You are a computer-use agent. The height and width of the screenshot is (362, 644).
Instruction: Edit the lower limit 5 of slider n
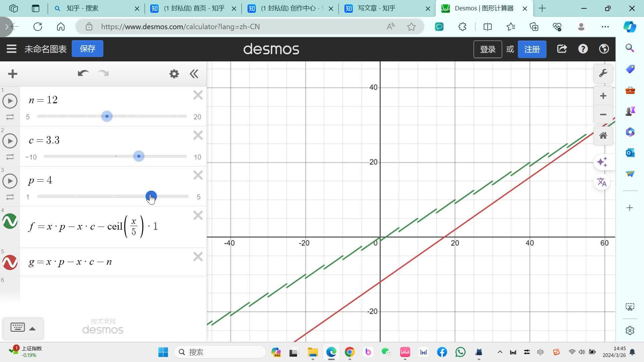[x=28, y=117]
